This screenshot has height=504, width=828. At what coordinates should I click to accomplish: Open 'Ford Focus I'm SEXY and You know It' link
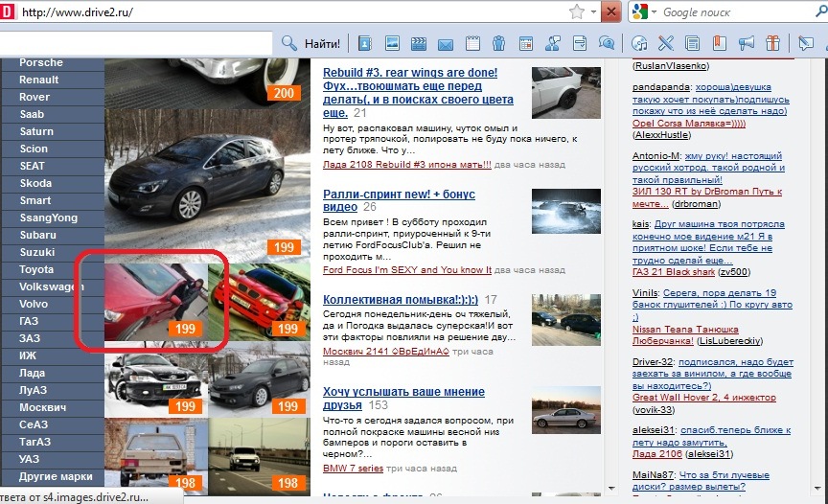click(x=406, y=269)
